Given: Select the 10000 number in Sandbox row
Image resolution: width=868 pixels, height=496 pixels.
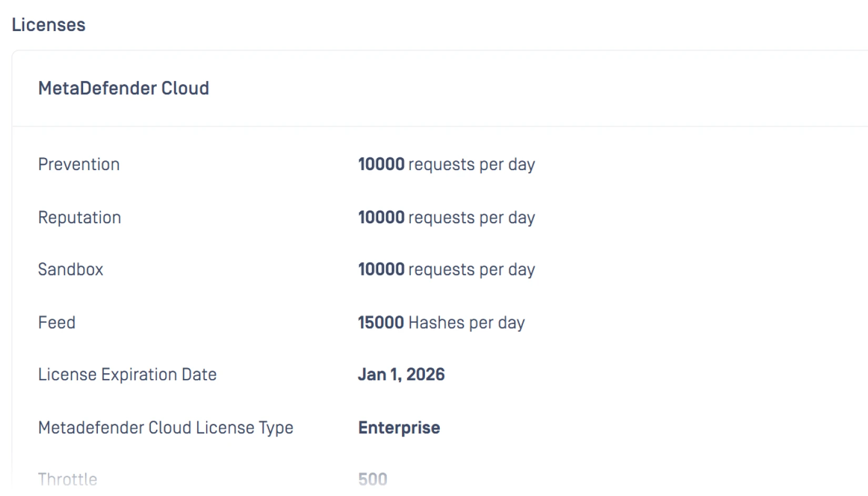Looking at the screenshot, I should pos(381,270).
